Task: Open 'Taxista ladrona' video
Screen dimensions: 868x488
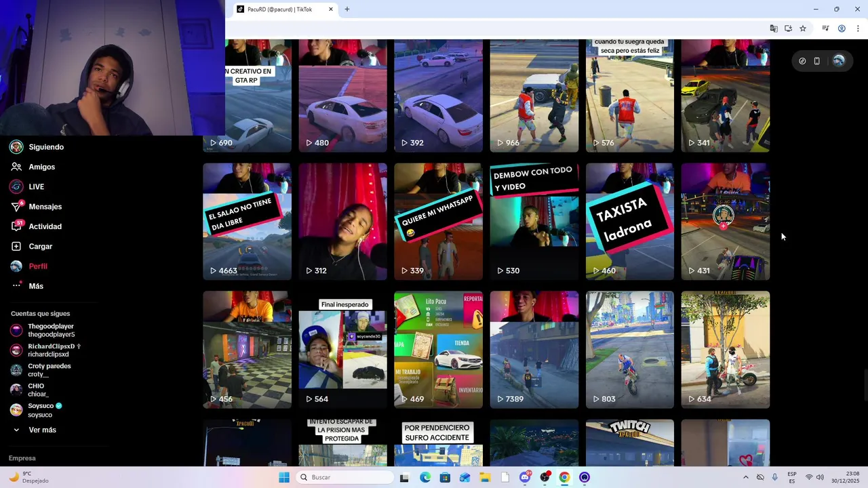Action: tap(630, 222)
